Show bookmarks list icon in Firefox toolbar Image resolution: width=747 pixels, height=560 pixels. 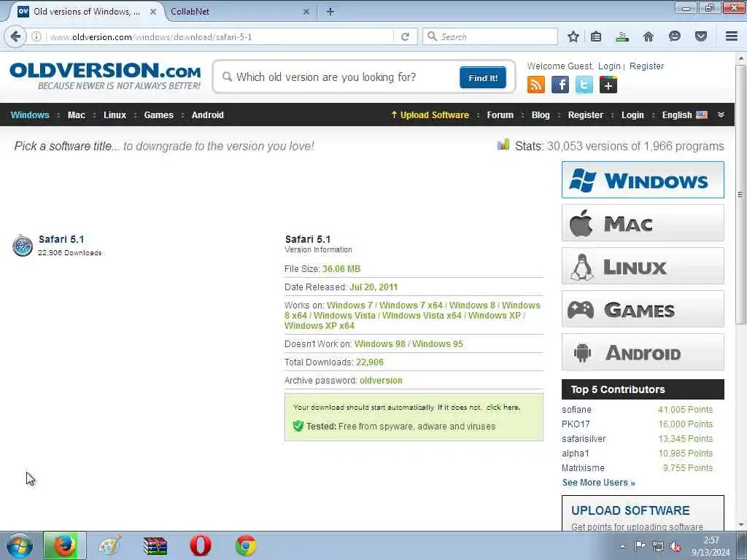point(596,36)
